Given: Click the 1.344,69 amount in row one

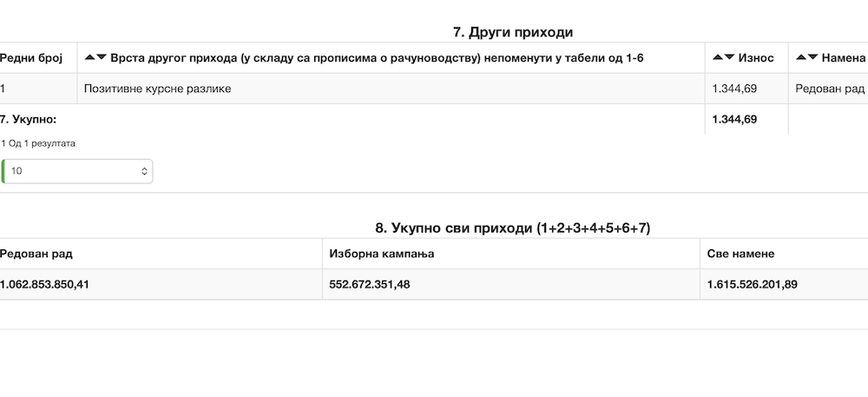Looking at the screenshot, I should point(734,89).
